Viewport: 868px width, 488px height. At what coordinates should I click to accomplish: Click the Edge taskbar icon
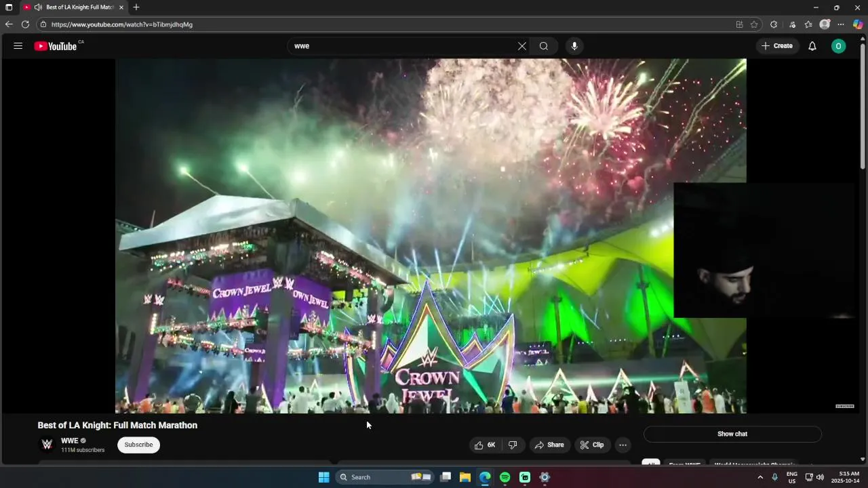point(485,477)
